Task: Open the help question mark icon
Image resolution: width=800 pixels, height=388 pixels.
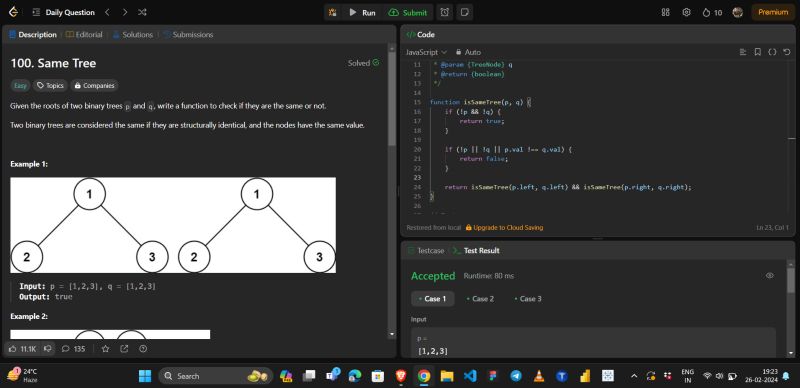Action: (143, 349)
